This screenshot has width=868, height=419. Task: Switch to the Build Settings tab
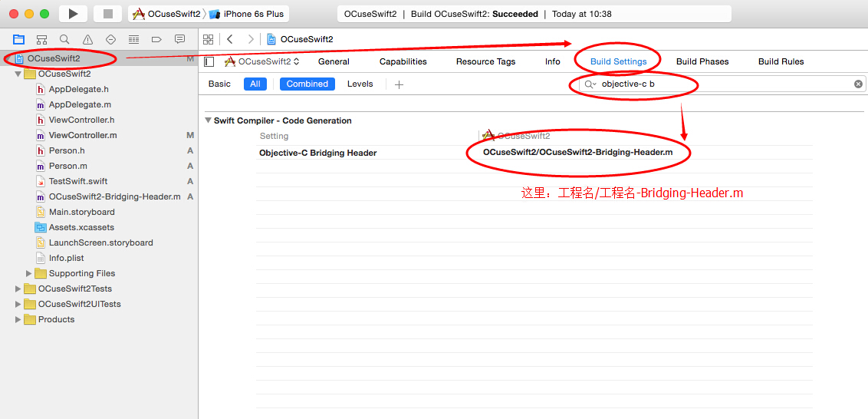pos(618,61)
